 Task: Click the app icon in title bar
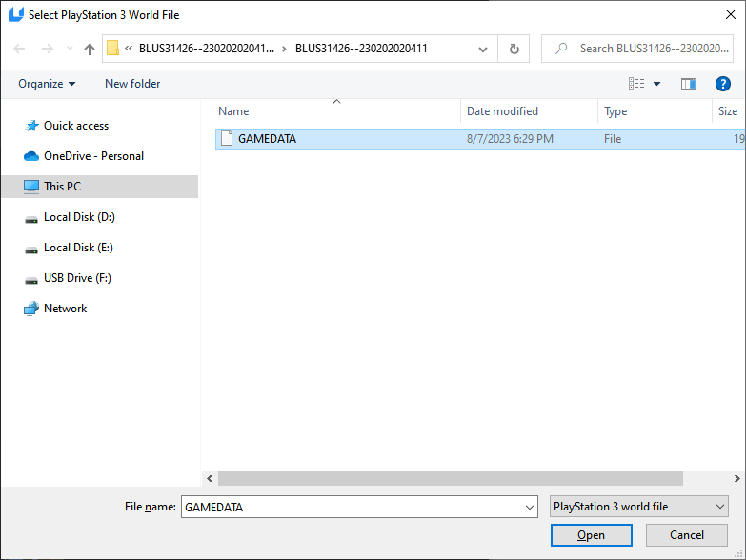[x=15, y=14]
